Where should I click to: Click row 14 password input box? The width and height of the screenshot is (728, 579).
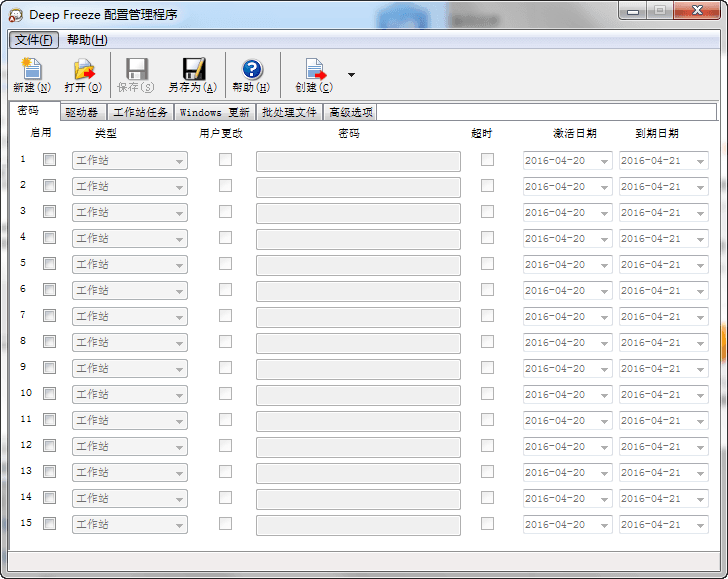coord(358,499)
